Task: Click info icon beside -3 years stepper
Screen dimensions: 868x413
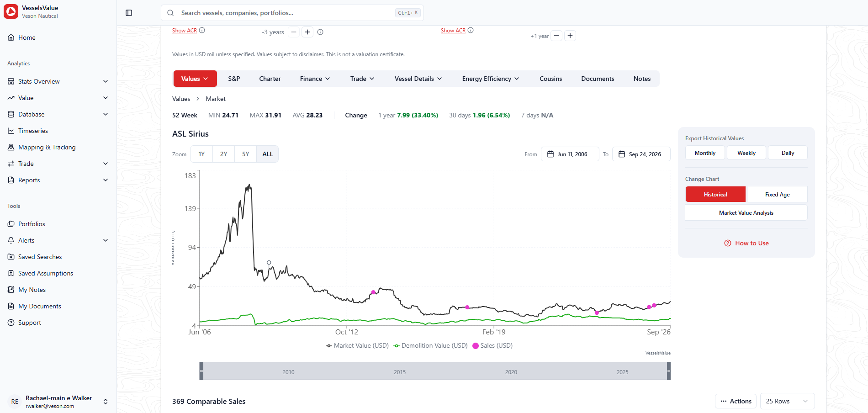Action: 320,32
